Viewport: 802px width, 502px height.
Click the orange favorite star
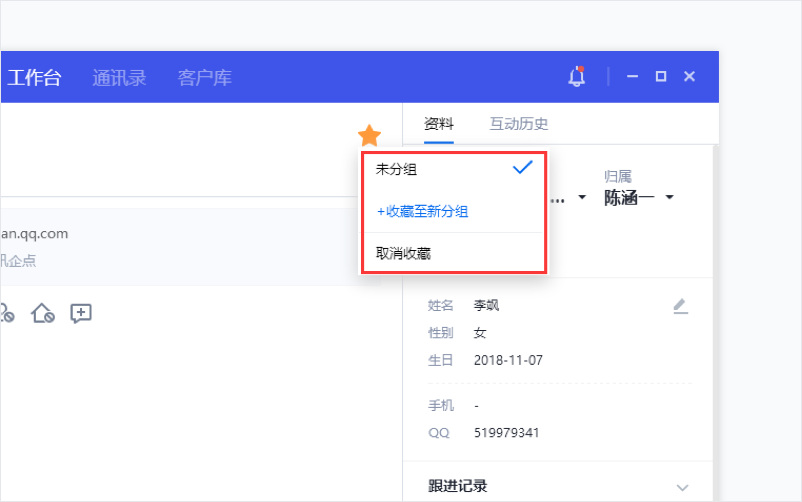point(369,136)
